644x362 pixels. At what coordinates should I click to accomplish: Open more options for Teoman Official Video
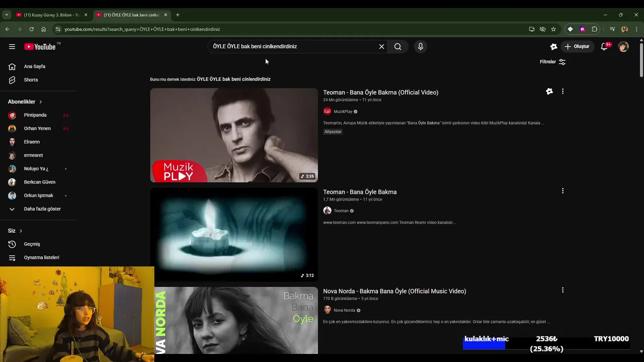point(562,92)
